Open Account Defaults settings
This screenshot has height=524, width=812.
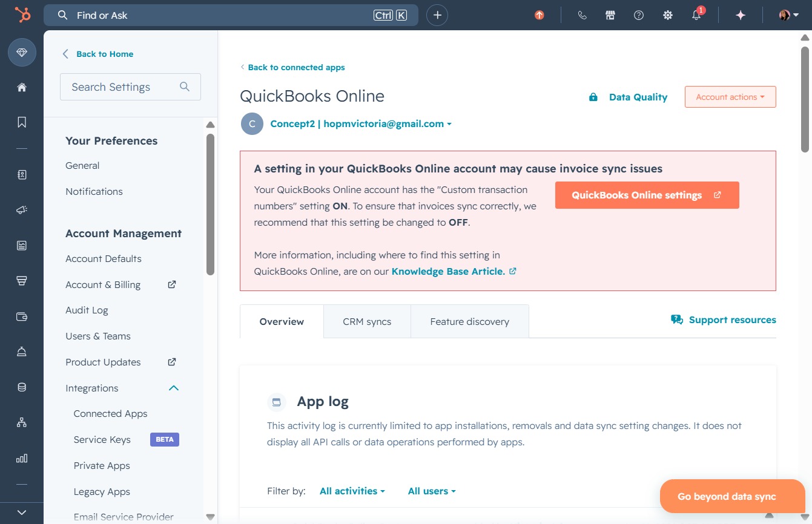point(104,259)
